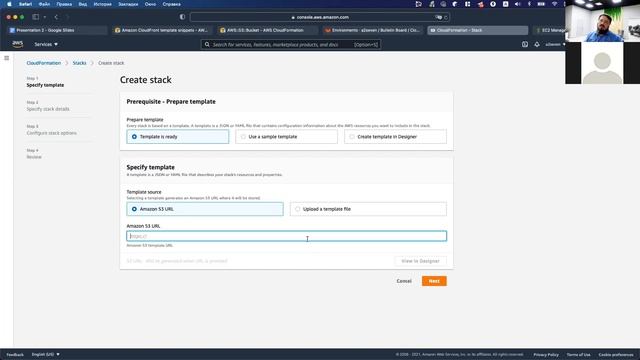640x360 pixels.
Task: Click the translate icon in the address bar
Action: tap(439, 17)
